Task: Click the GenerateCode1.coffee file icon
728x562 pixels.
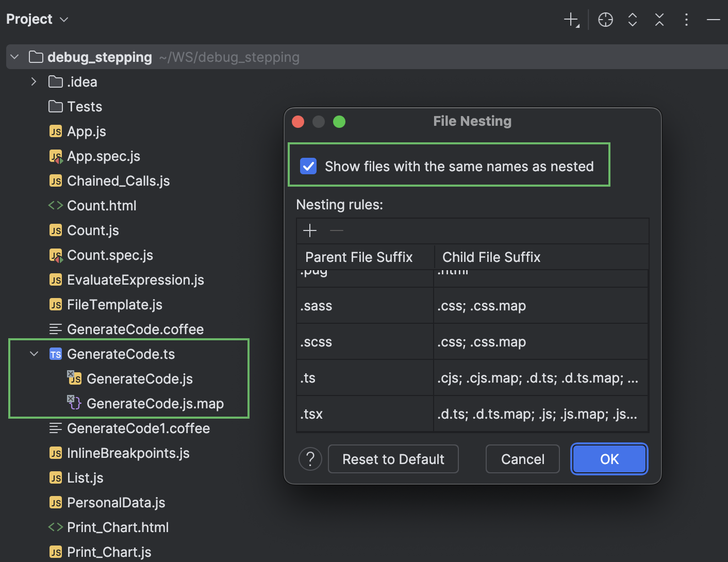Action: click(56, 428)
